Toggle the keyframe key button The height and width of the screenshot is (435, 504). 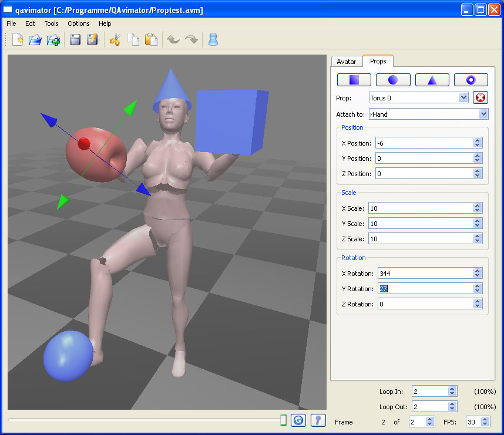[318, 420]
